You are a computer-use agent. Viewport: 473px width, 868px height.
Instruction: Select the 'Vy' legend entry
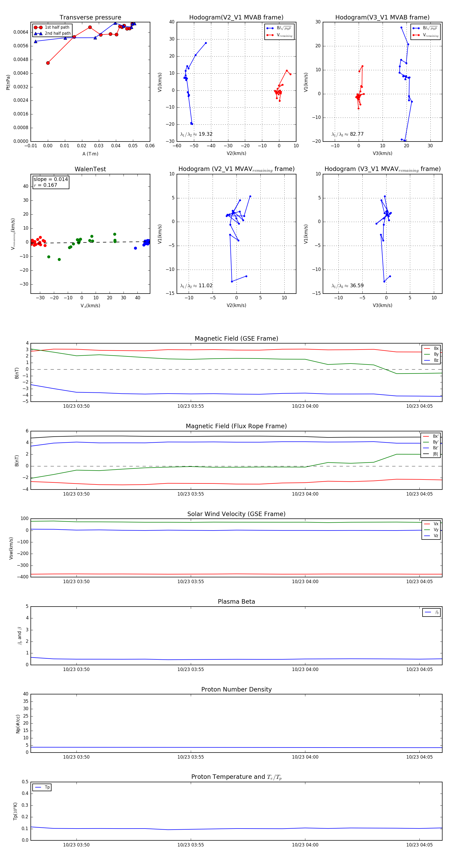(431, 530)
